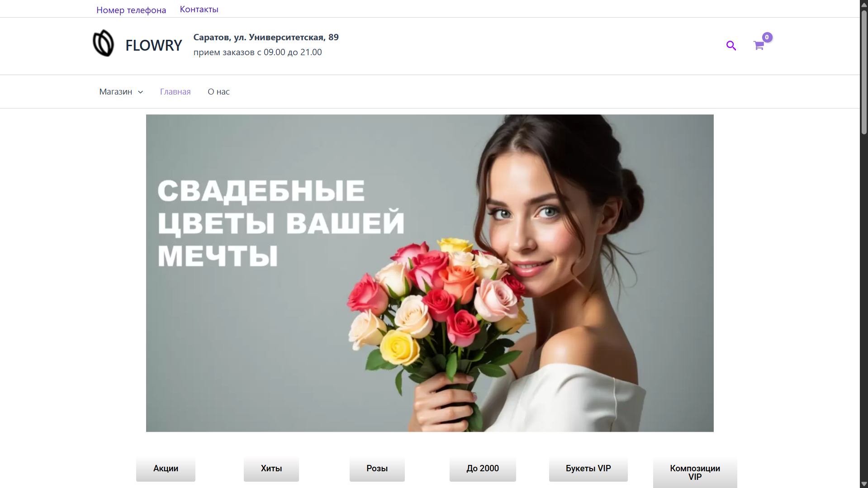Select the Акции category button
The image size is (868, 488).
coord(166,469)
